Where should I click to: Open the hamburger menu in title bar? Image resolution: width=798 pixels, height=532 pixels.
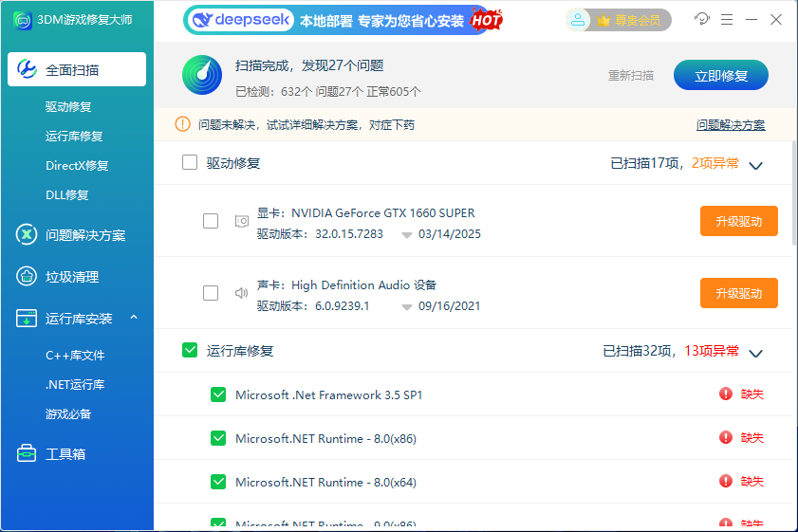pyautogui.click(x=727, y=19)
